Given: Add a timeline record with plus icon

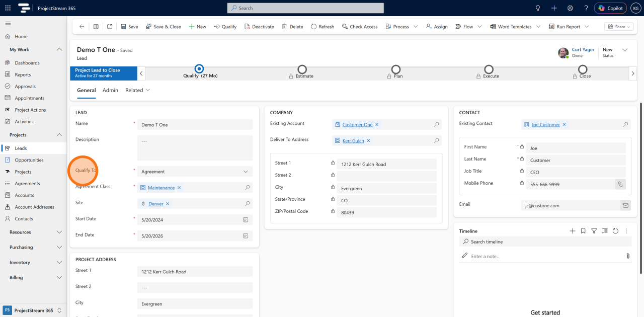Looking at the screenshot, I should [572, 231].
